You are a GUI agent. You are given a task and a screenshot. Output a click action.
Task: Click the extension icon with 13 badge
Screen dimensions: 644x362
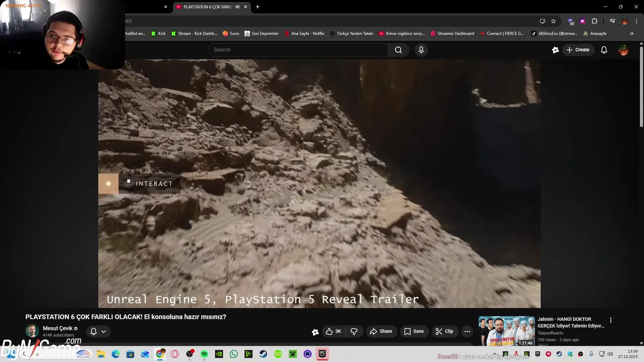[571, 22]
